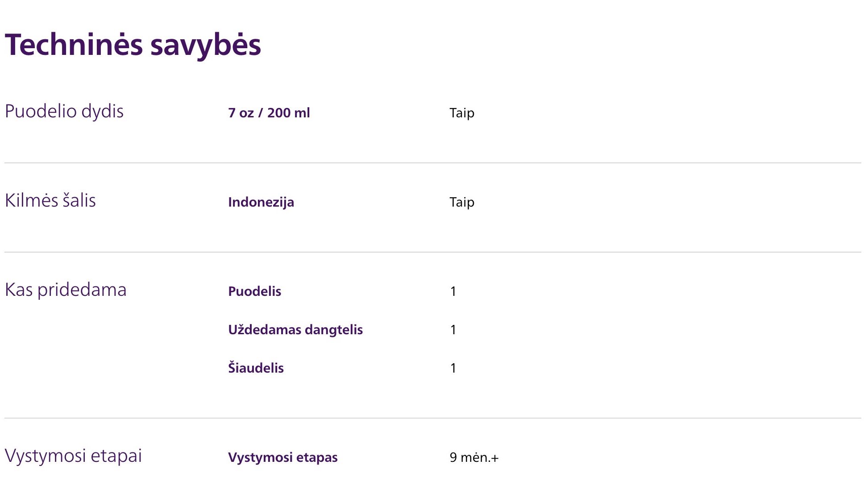Click the Indonezija specification text

pyautogui.click(x=261, y=202)
